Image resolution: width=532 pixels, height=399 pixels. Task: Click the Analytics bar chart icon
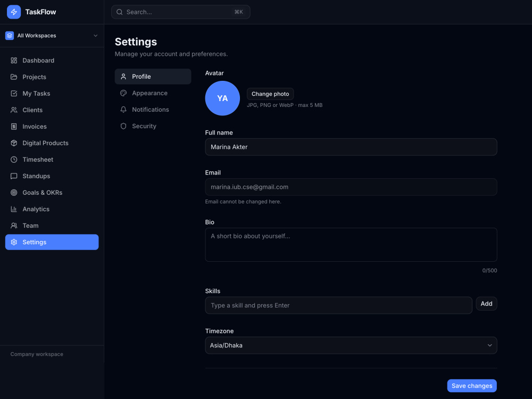coord(14,209)
